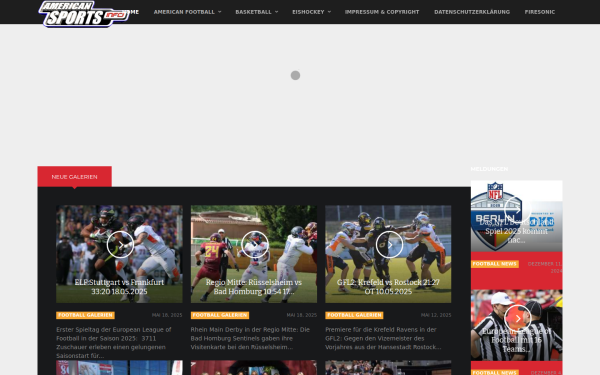The height and width of the screenshot is (375, 600).
Task: Click arrow icon on GFL2 Krefeld vs Rostock image
Action: coord(389,245)
